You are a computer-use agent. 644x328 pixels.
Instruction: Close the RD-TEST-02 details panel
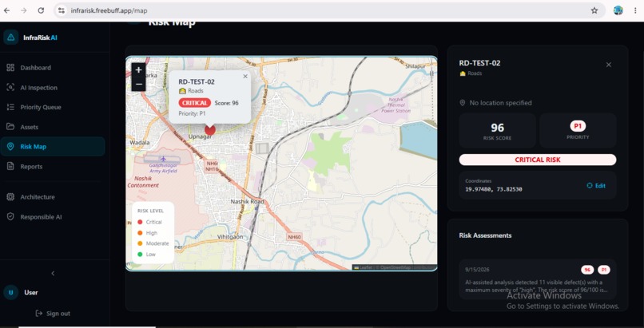click(x=609, y=65)
